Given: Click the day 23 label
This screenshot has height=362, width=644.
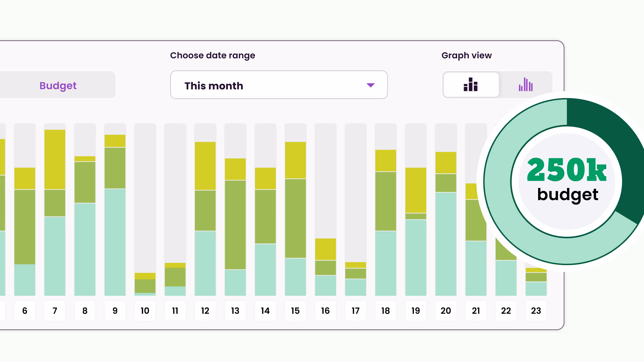Looking at the screenshot, I should (536, 311).
